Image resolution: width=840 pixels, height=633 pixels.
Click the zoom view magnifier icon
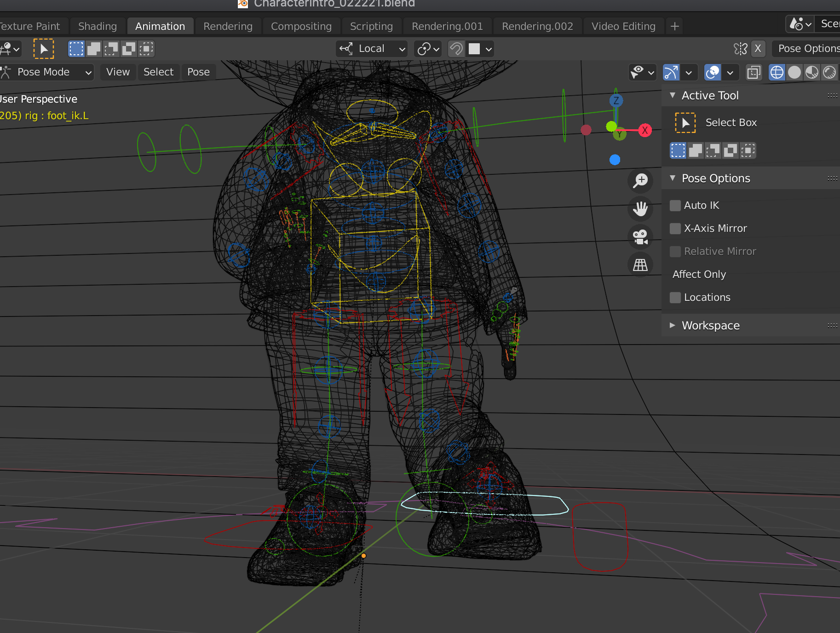click(640, 180)
